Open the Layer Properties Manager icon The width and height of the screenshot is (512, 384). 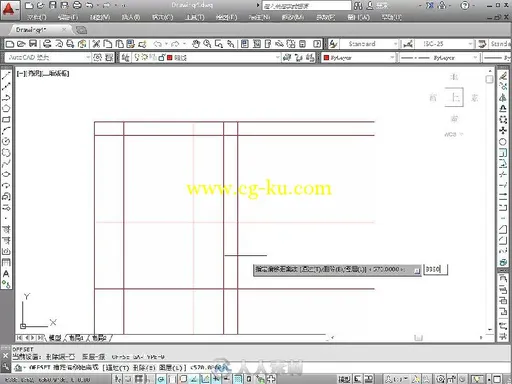tap(125, 58)
